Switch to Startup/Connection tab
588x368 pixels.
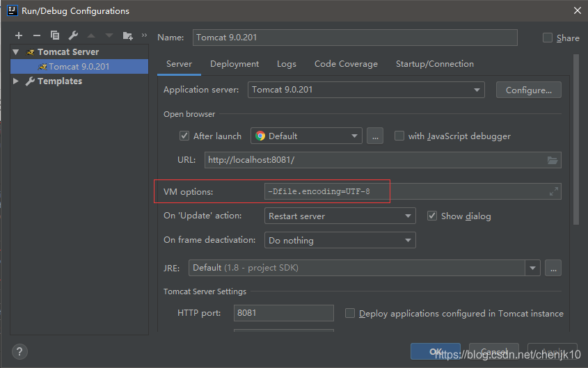pyautogui.click(x=435, y=64)
